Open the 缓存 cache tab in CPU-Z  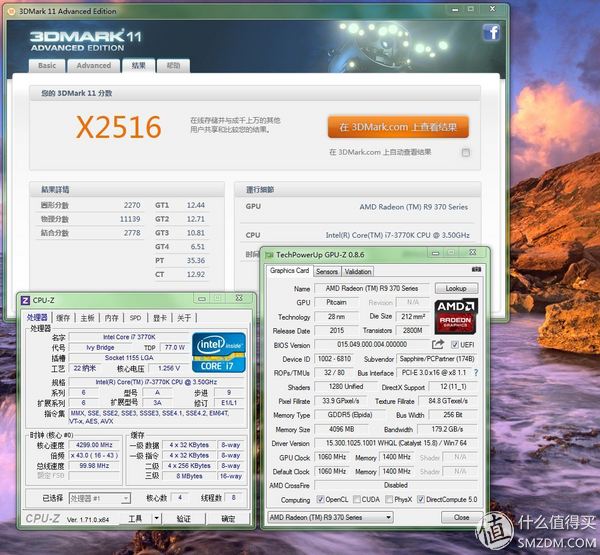tap(63, 318)
